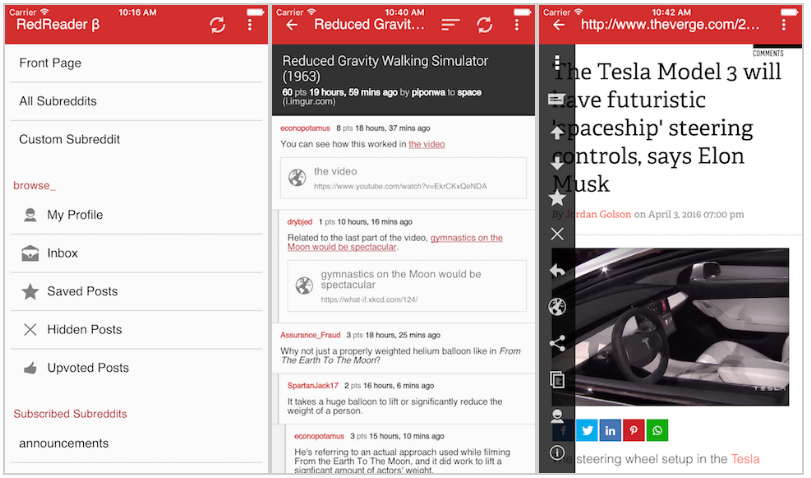Open overflow menu beside theverge.com URL
811x478 pixels.
click(784, 24)
